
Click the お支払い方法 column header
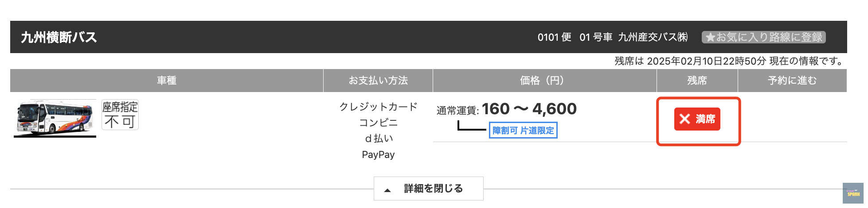coord(378,81)
